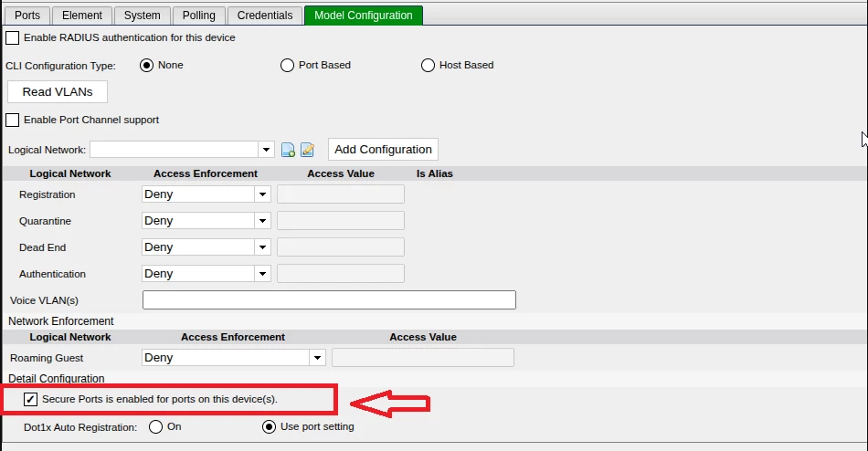Click the Quarantine row label

[45, 221]
